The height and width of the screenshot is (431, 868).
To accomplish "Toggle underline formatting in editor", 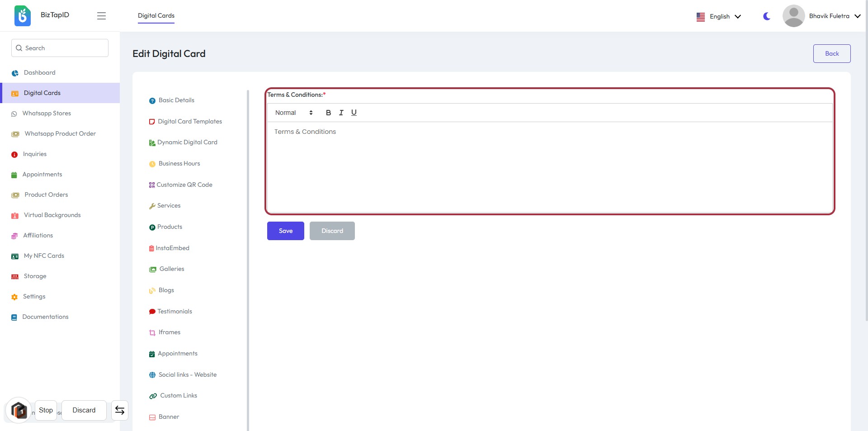I will pos(354,113).
